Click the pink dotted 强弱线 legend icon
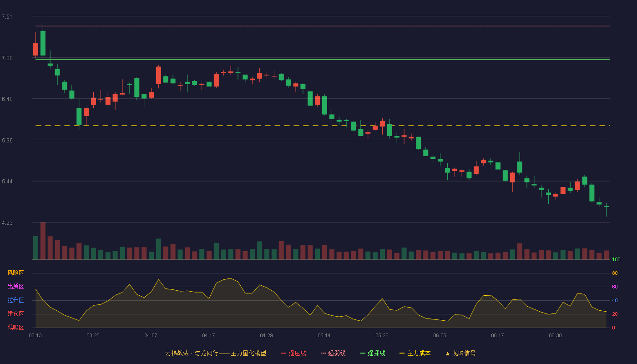Screen dimensions: 637x364 pos(324,353)
